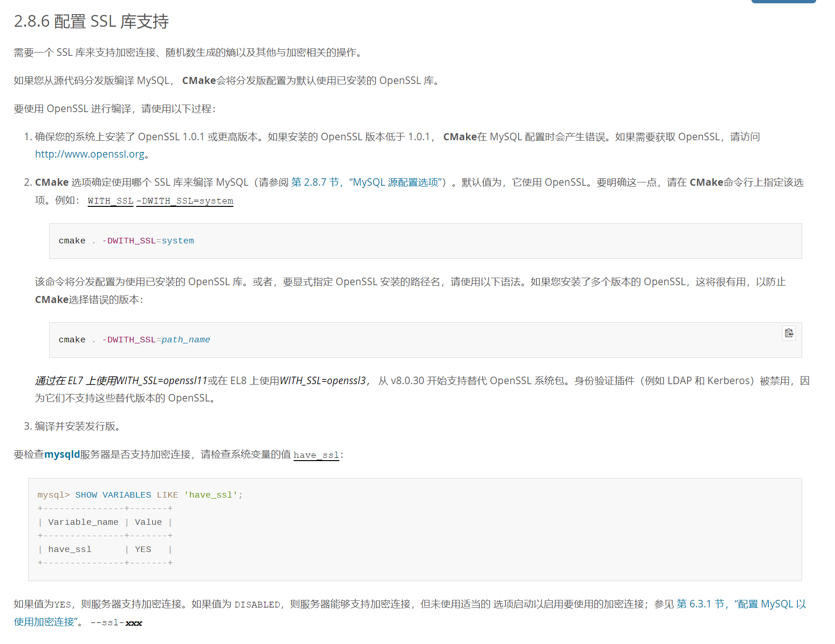This screenshot has height=644, width=835.
Task: Click the mysqld link in the text
Action: pos(62,455)
